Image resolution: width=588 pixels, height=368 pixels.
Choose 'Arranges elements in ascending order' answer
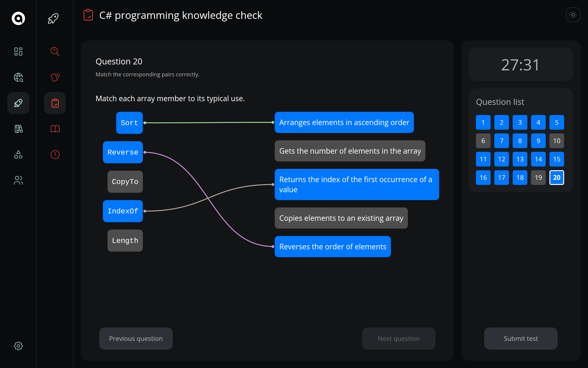[344, 122]
